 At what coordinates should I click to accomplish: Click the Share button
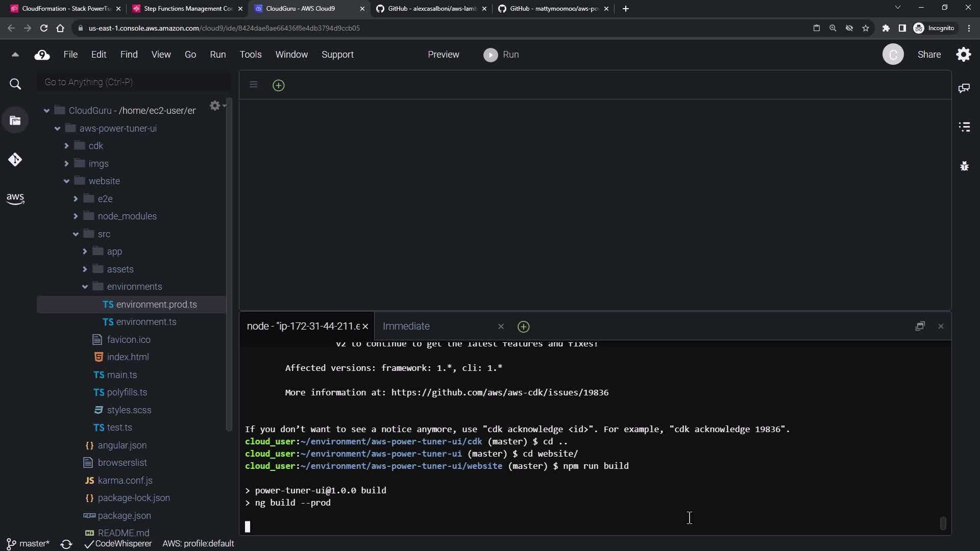[928, 55]
